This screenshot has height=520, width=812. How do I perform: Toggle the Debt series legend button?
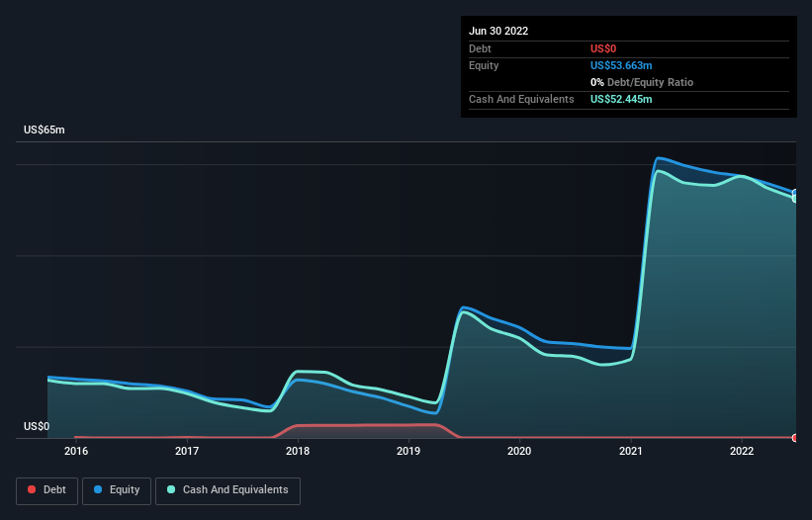pyautogui.click(x=46, y=490)
